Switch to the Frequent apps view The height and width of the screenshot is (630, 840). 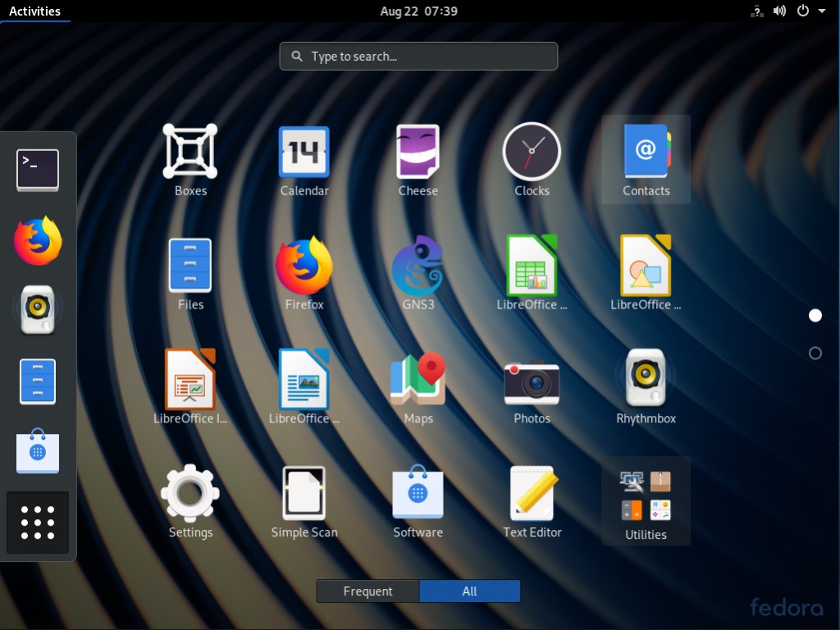click(x=367, y=591)
